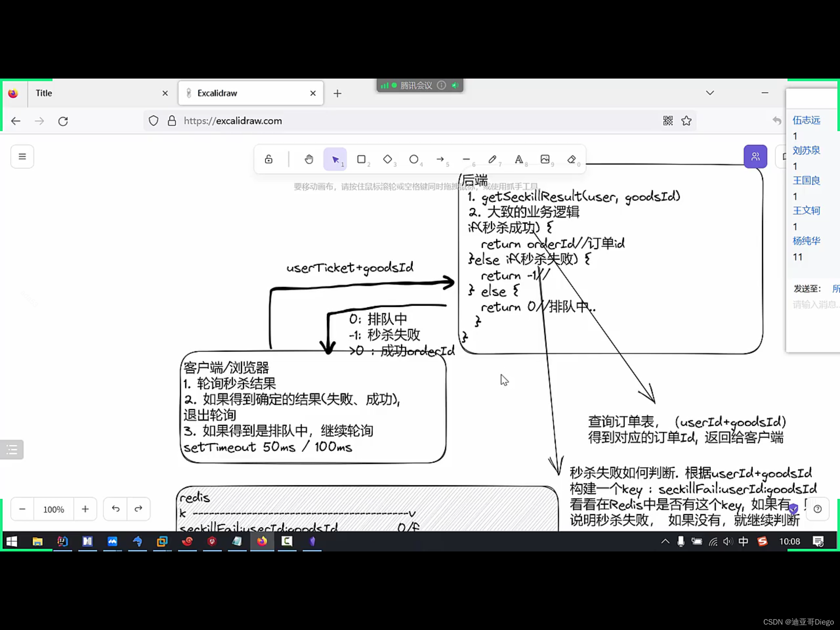Open the side list panel button
Screen dimensions: 840x630
coord(12,450)
